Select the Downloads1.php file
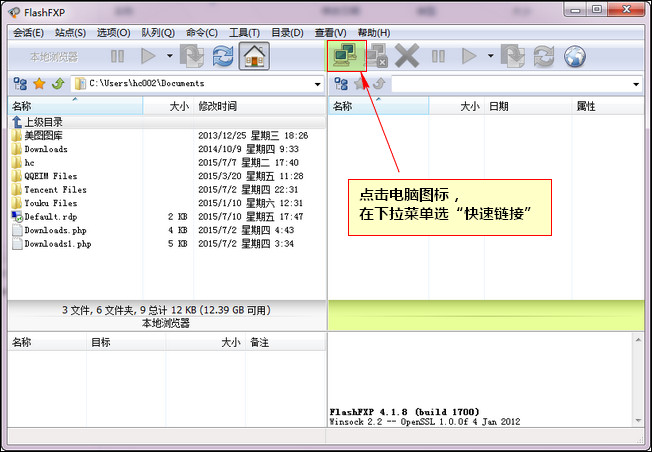This screenshot has width=652, height=452. pos(167,244)
